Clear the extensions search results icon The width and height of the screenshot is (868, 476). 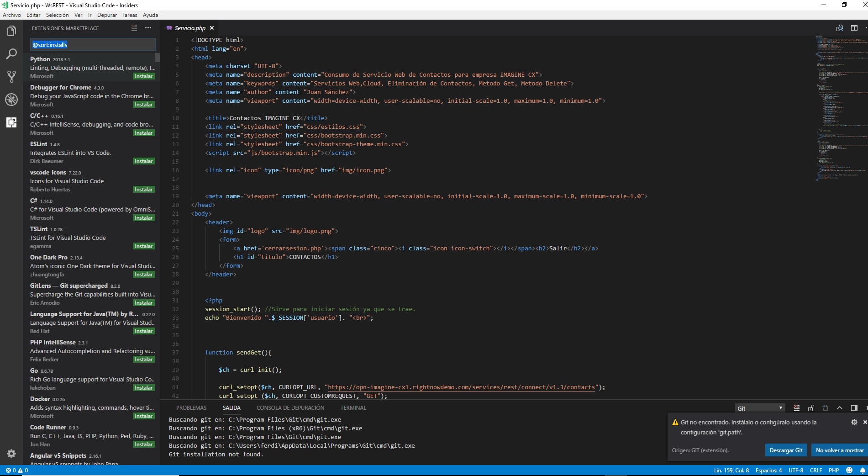(x=134, y=28)
